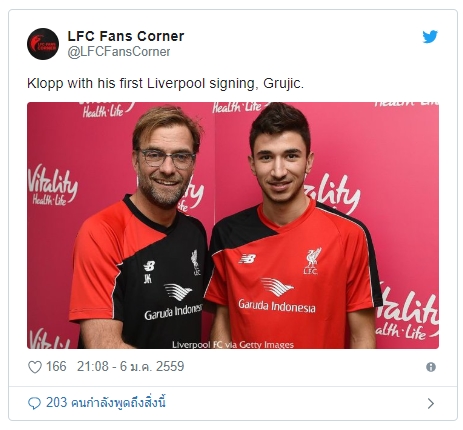Open the 203 people talking about this link
463x430 pixels.
click(106, 403)
